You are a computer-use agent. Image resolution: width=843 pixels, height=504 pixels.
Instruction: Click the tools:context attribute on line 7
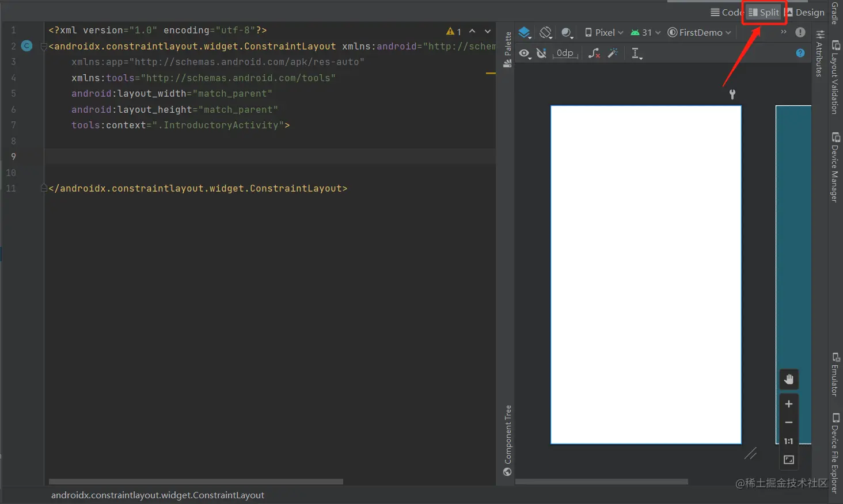[181, 125]
